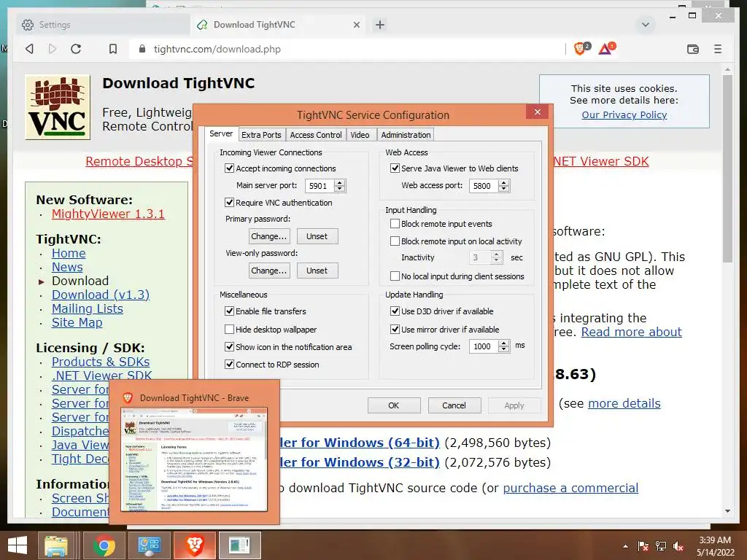Open the Windows Start button

click(x=18, y=545)
